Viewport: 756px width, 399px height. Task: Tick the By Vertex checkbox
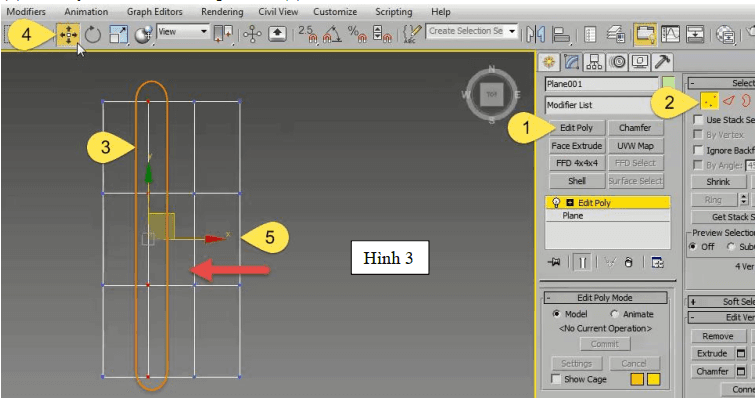pyautogui.click(x=698, y=134)
